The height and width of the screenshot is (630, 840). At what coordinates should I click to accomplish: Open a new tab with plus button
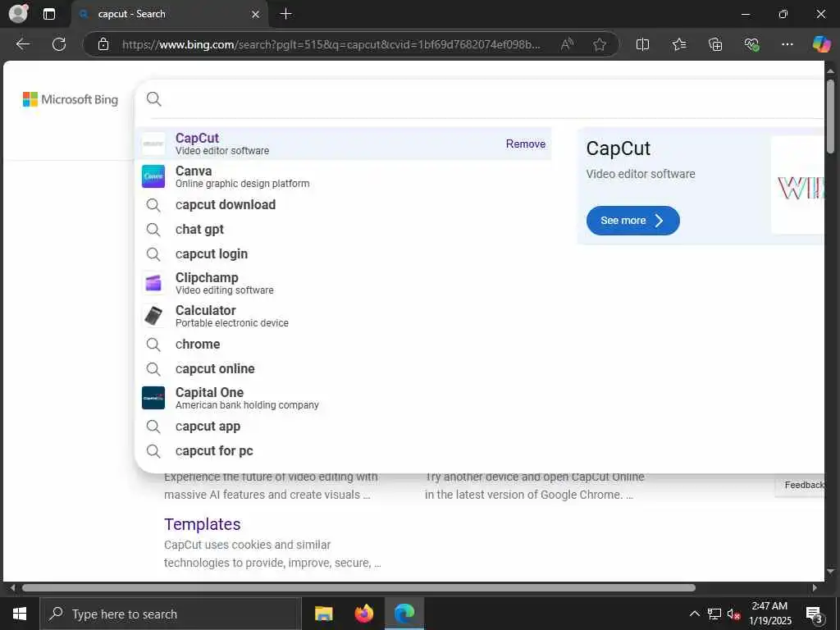pos(286,14)
